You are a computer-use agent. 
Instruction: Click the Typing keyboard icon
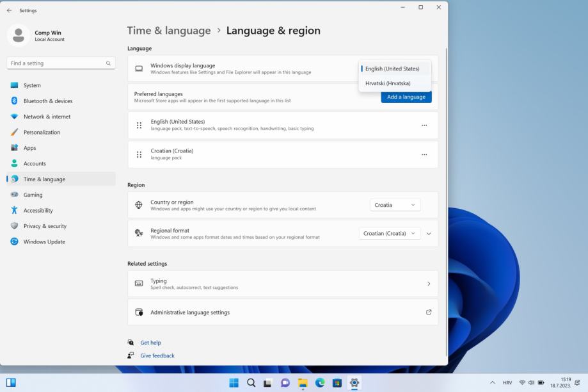(x=139, y=284)
